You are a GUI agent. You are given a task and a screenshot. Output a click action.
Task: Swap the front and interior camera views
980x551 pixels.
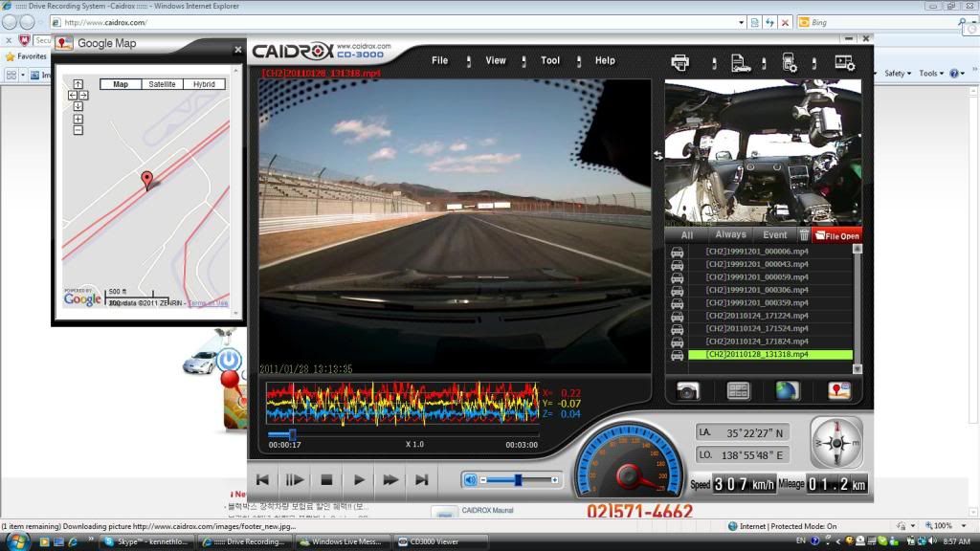[x=658, y=155]
